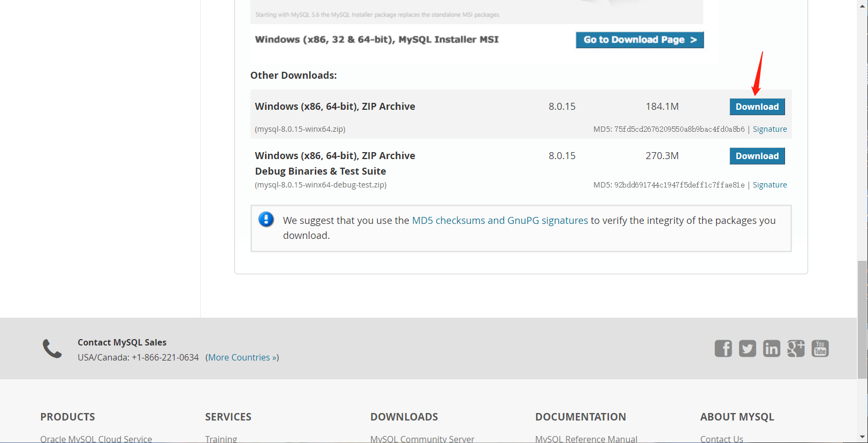Download the 270.3M Debug Binaries archive
The image size is (868, 443).
coord(757,156)
